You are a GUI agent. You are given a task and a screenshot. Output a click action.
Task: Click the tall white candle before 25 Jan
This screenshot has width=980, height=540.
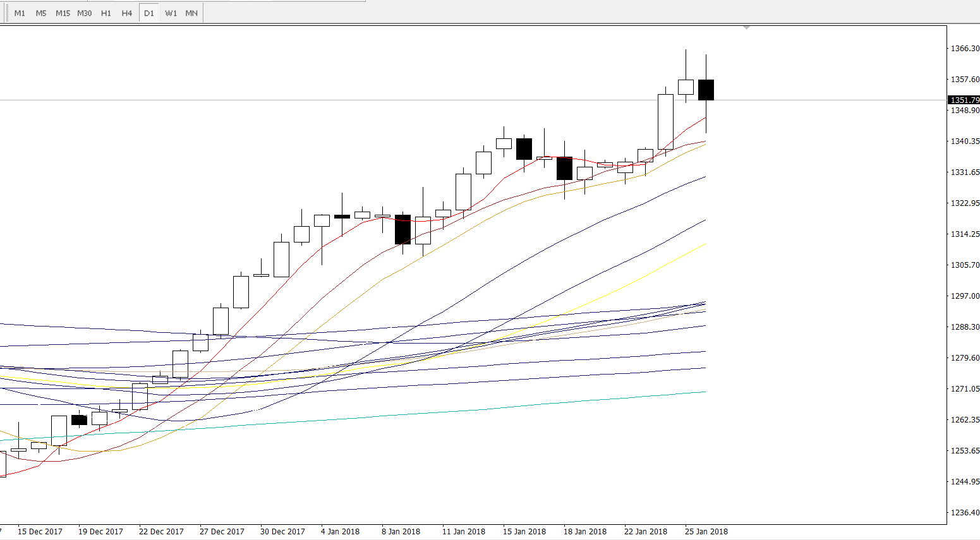(x=665, y=122)
